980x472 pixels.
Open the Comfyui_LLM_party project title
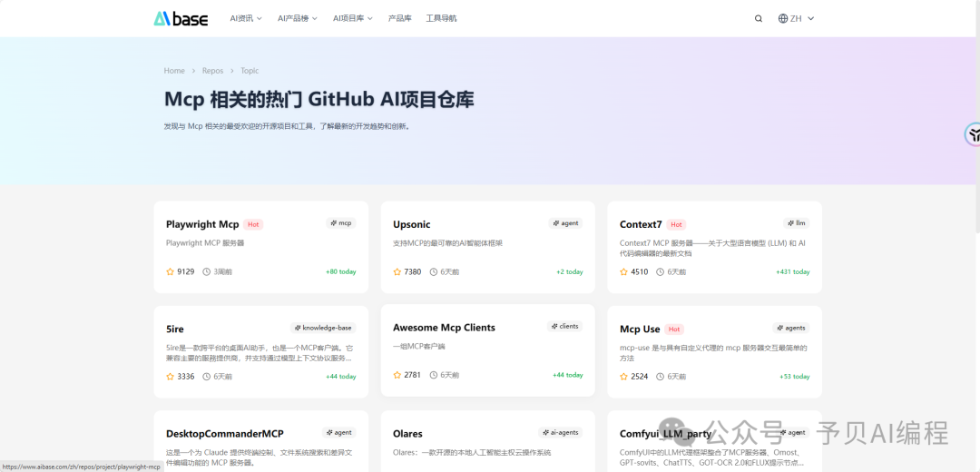pos(666,434)
